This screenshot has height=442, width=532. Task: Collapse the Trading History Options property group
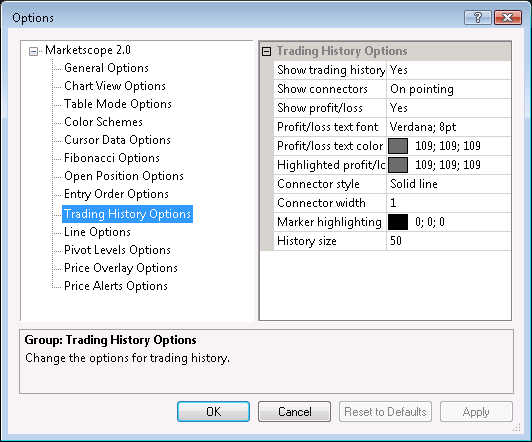pos(267,52)
